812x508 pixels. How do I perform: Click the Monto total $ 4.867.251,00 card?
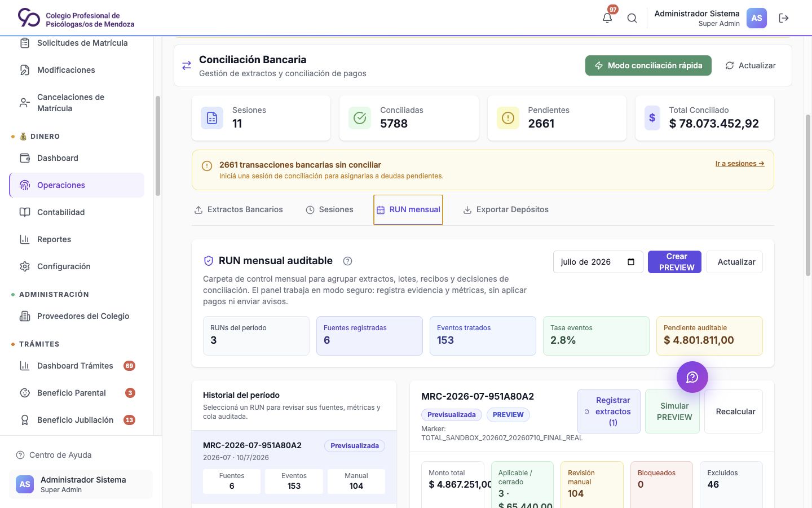point(453,484)
